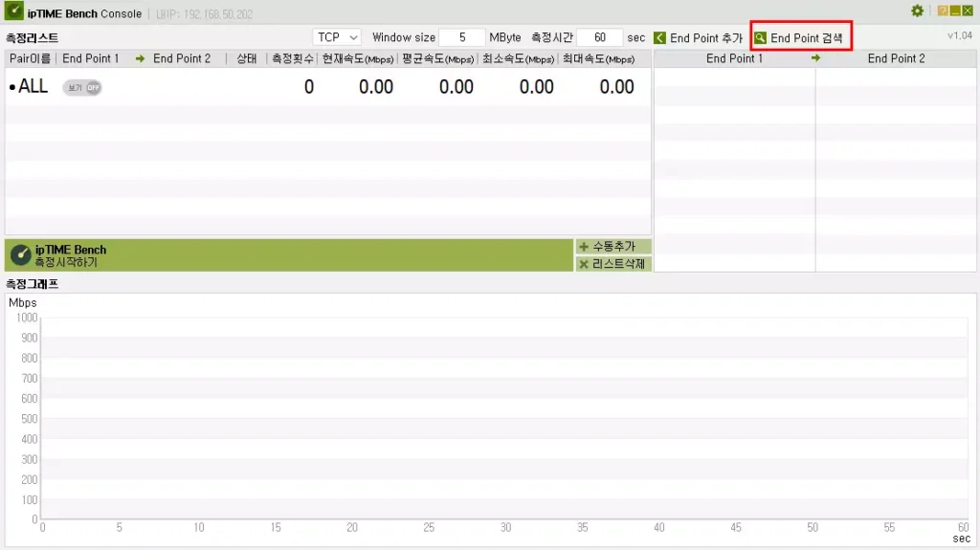Select the ALL row label

tap(33, 86)
